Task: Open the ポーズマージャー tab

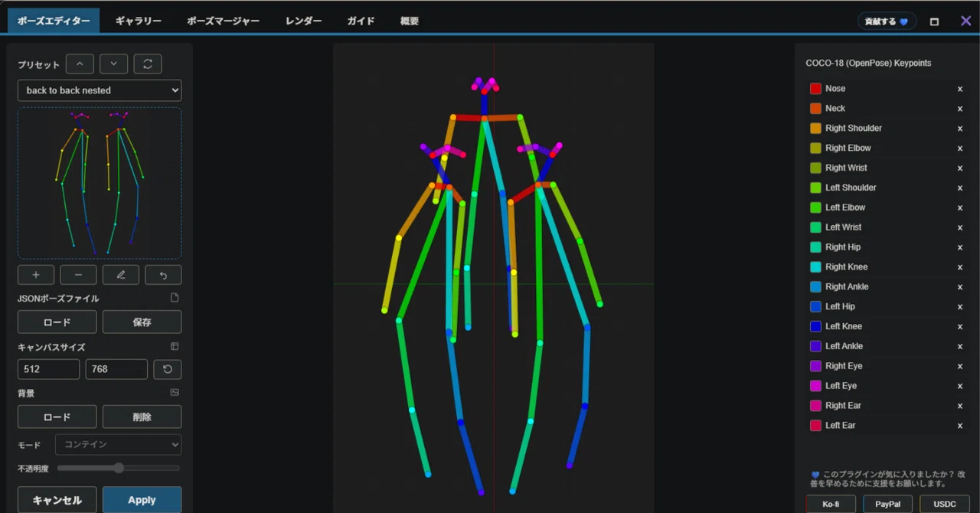Action: [224, 21]
